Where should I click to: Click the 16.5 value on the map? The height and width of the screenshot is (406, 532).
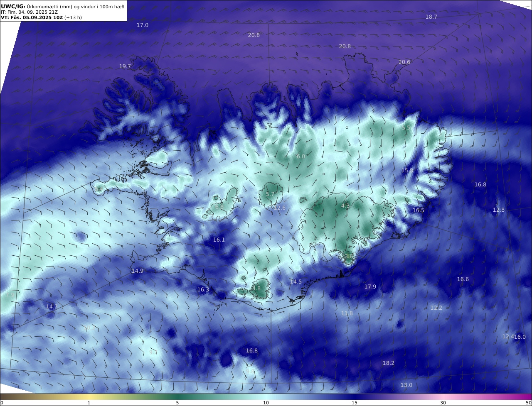pos(419,210)
